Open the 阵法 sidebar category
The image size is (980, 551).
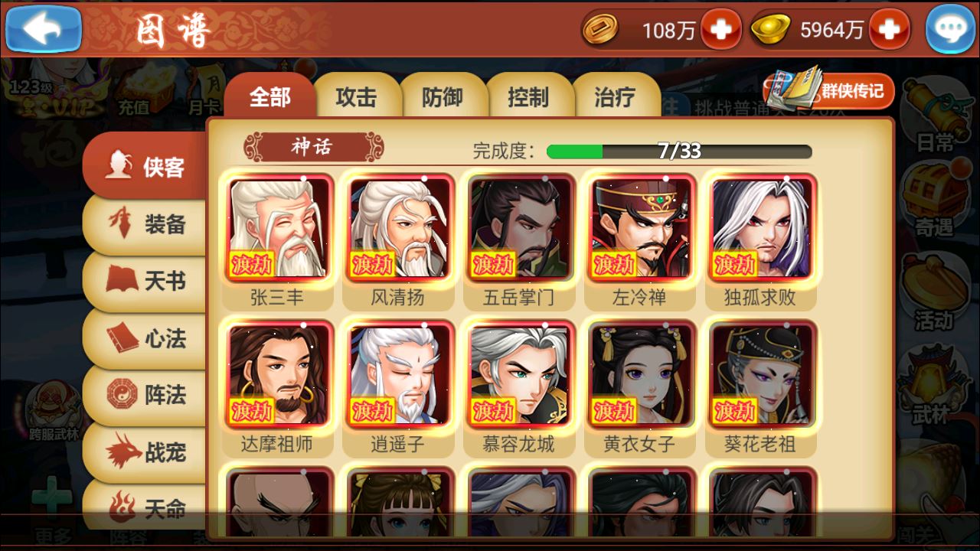pos(145,395)
